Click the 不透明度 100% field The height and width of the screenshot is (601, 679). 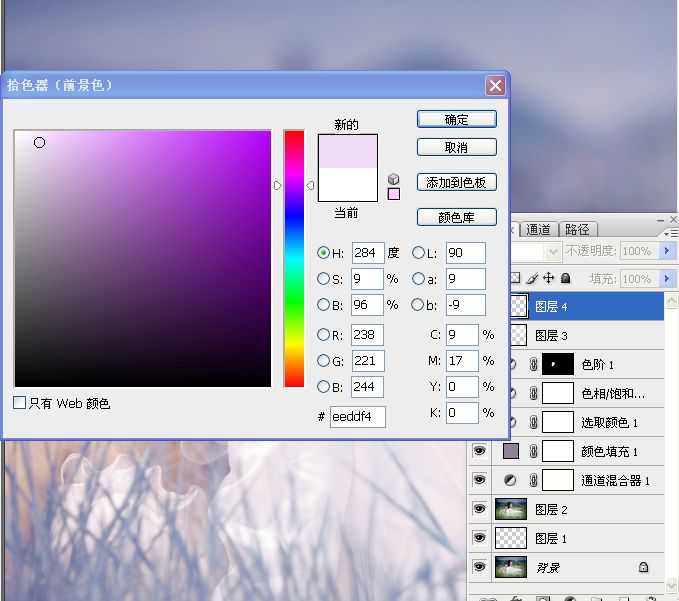(639, 251)
